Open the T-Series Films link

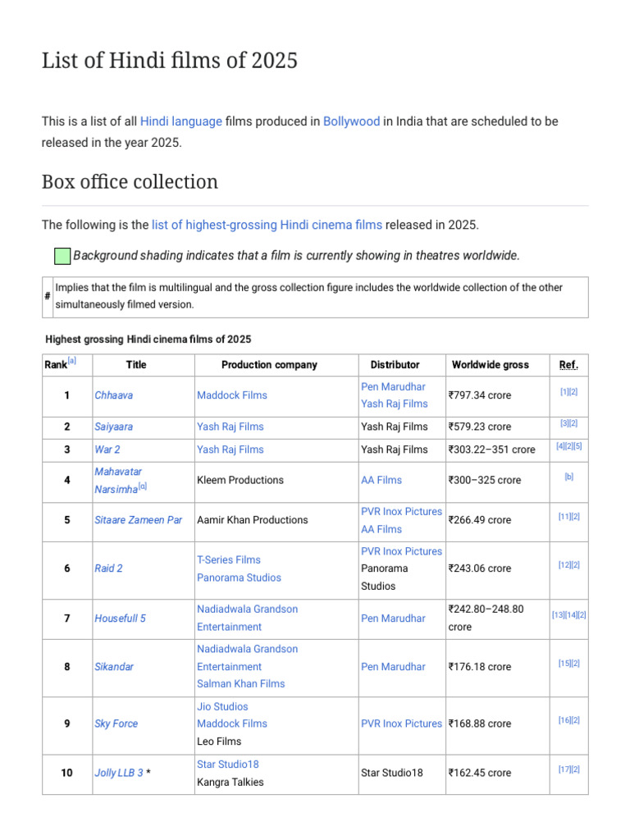click(229, 559)
